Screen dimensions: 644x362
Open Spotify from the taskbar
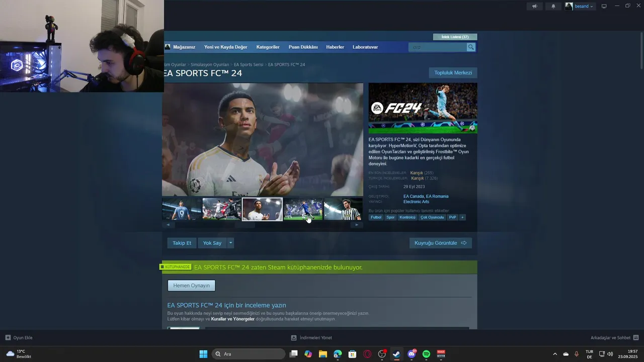426,354
